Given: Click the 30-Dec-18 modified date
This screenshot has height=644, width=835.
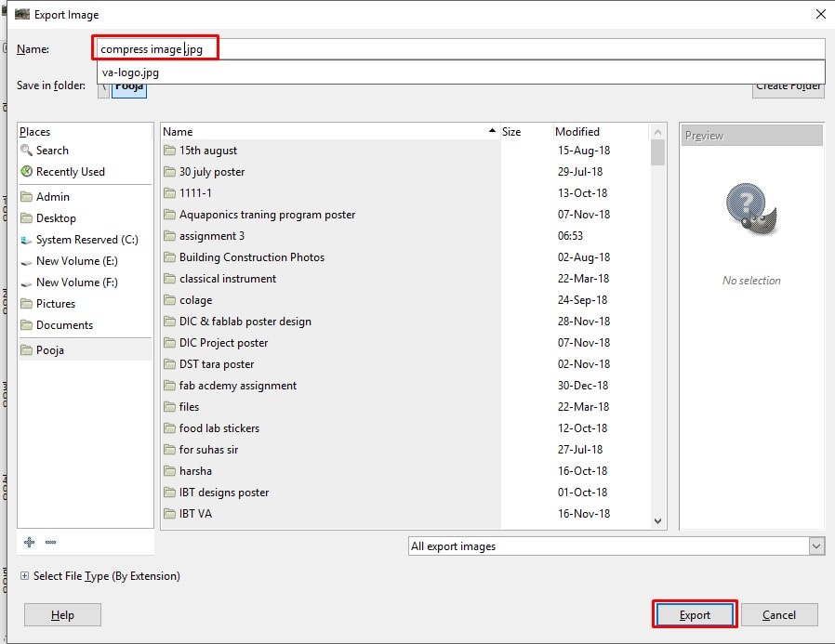Looking at the screenshot, I should [x=583, y=386].
